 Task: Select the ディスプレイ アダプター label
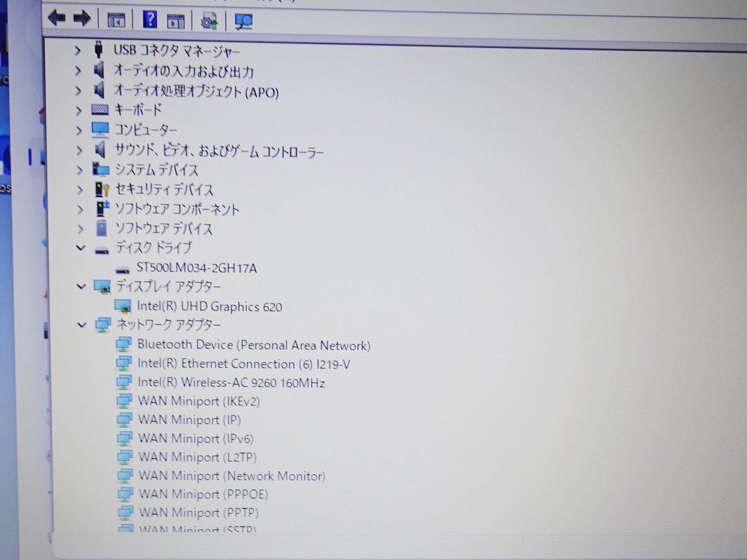pos(169,287)
